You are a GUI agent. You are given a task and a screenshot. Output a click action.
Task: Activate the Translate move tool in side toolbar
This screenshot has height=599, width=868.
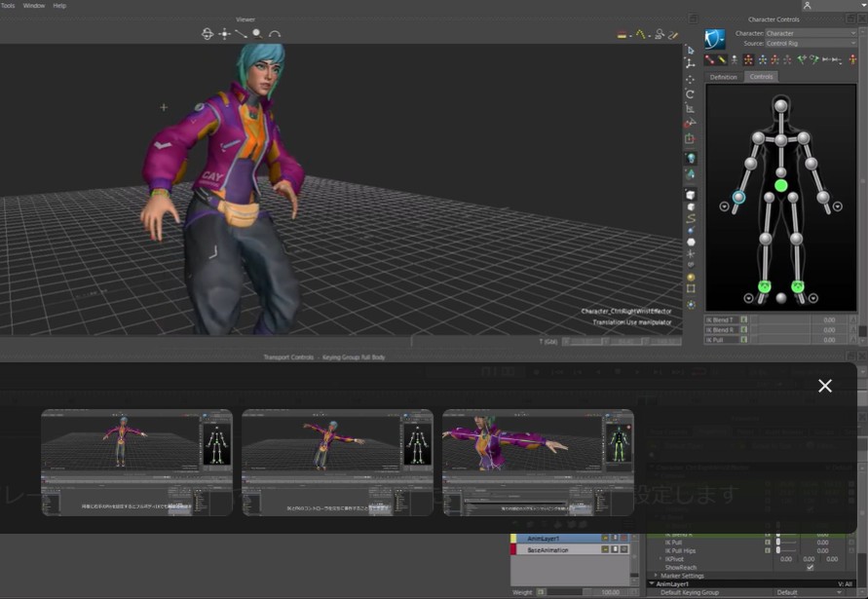coord(691,79)
